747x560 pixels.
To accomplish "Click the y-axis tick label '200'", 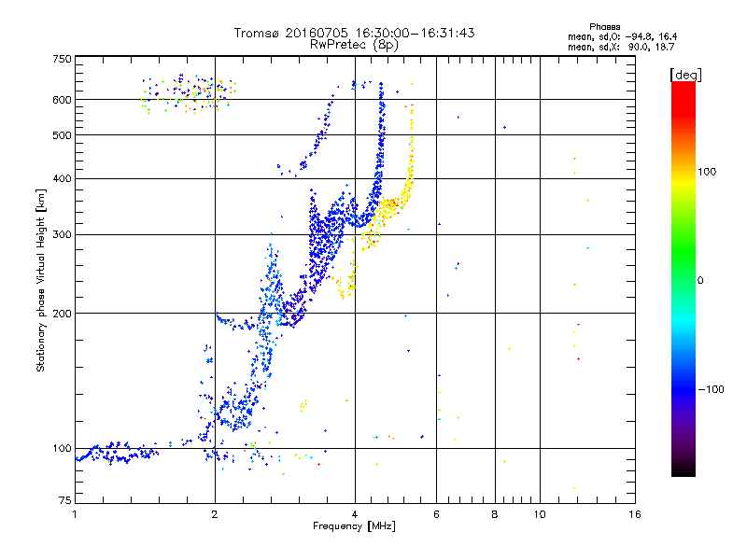I will coord(62,314).
